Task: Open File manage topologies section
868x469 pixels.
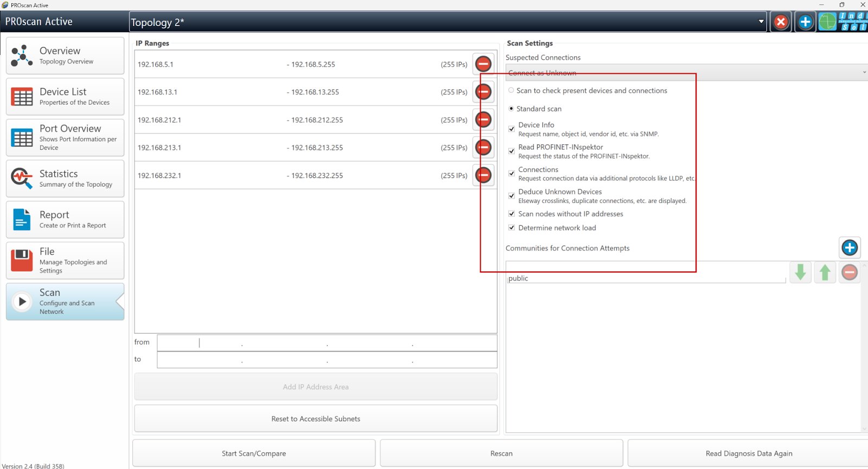Action: [65, 261]
